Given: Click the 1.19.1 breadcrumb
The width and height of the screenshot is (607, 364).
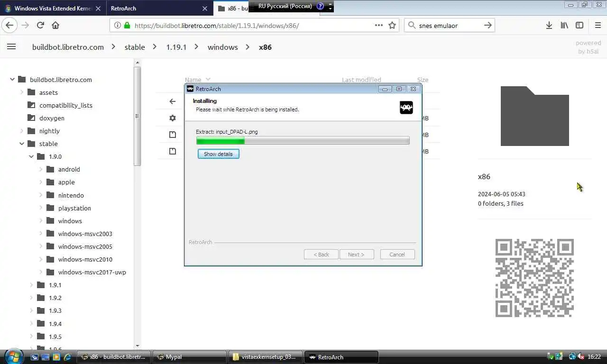Looking at the screenshot, I should [176, 47].
